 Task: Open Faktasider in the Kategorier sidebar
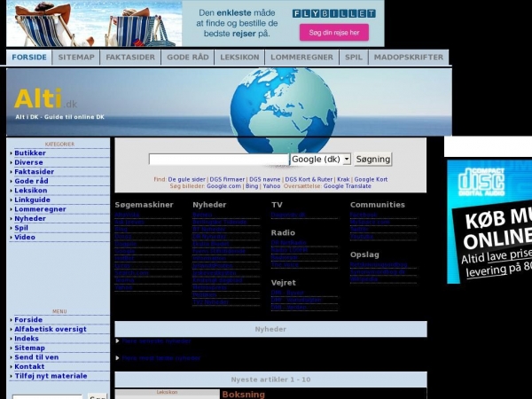pos(35,172)
